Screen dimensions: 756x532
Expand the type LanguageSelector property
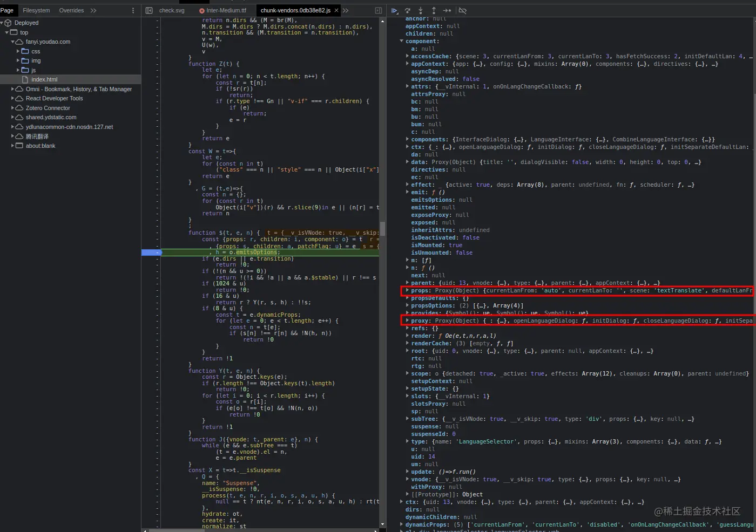point(407,441)
